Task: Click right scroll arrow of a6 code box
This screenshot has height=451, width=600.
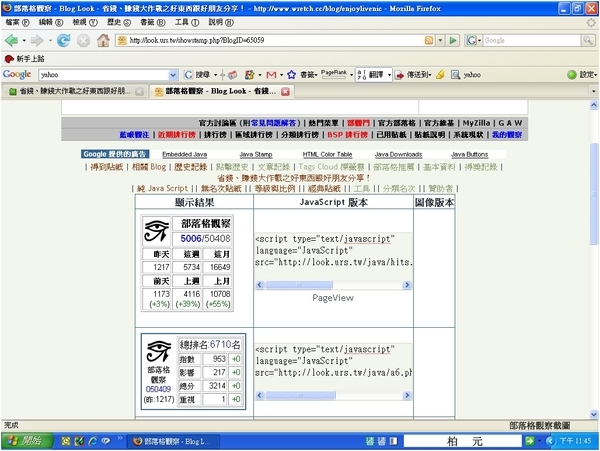Action: [407, 395]
